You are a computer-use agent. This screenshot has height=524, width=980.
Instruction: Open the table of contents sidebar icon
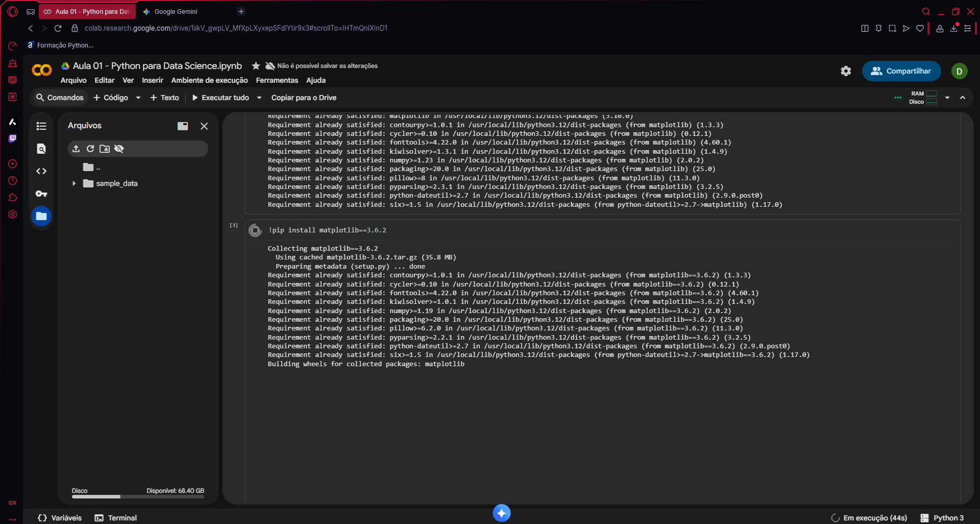tap(41, 126)
